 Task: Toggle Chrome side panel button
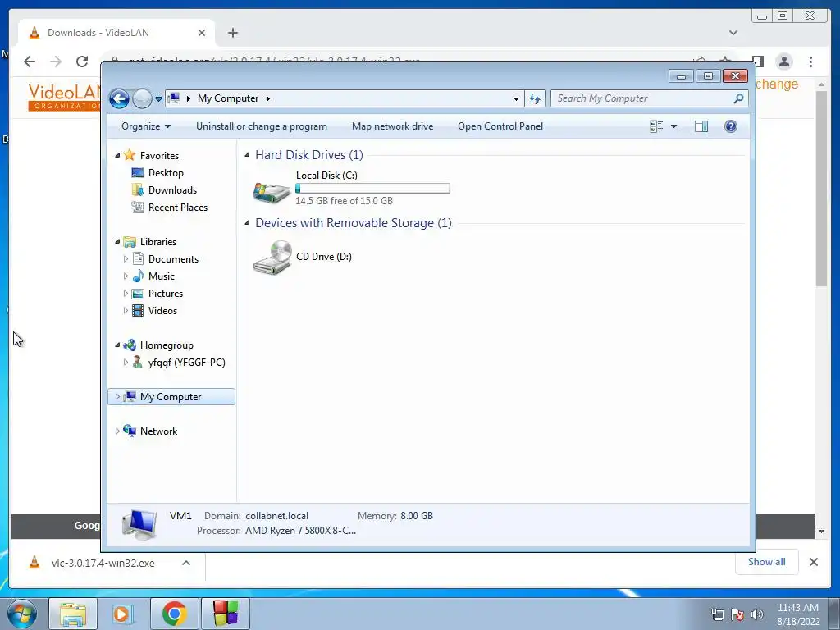click(757, 62)
